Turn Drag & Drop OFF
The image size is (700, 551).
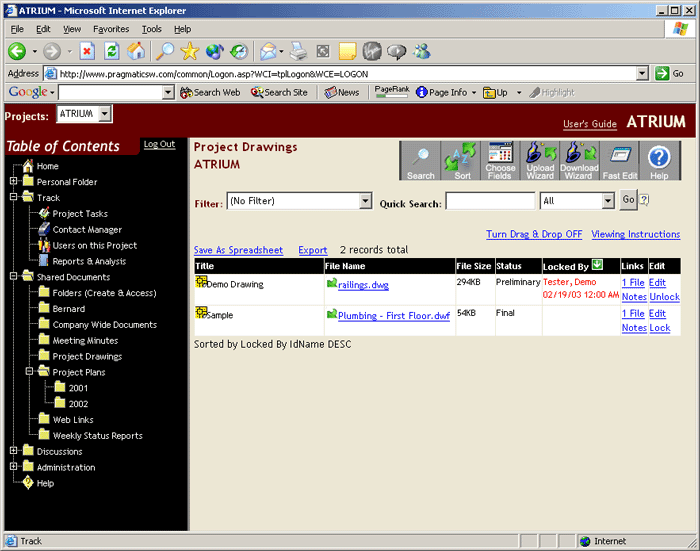534,234
